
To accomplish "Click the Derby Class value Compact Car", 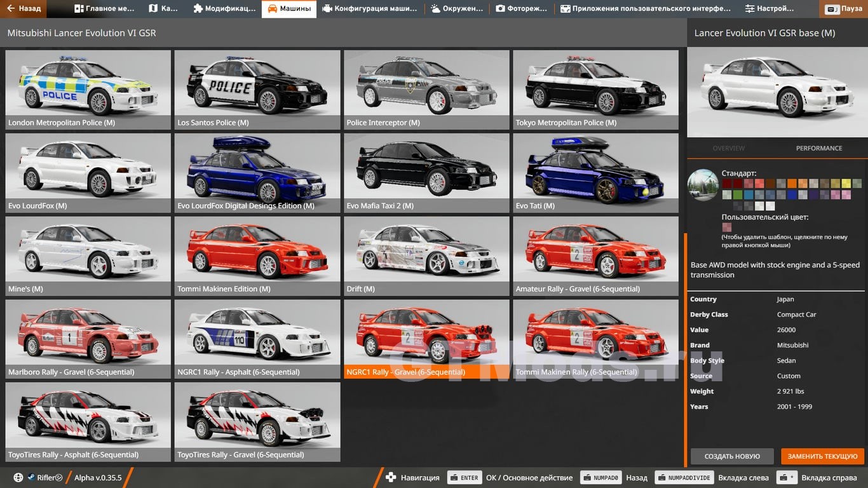I will (x=796, y=315).
